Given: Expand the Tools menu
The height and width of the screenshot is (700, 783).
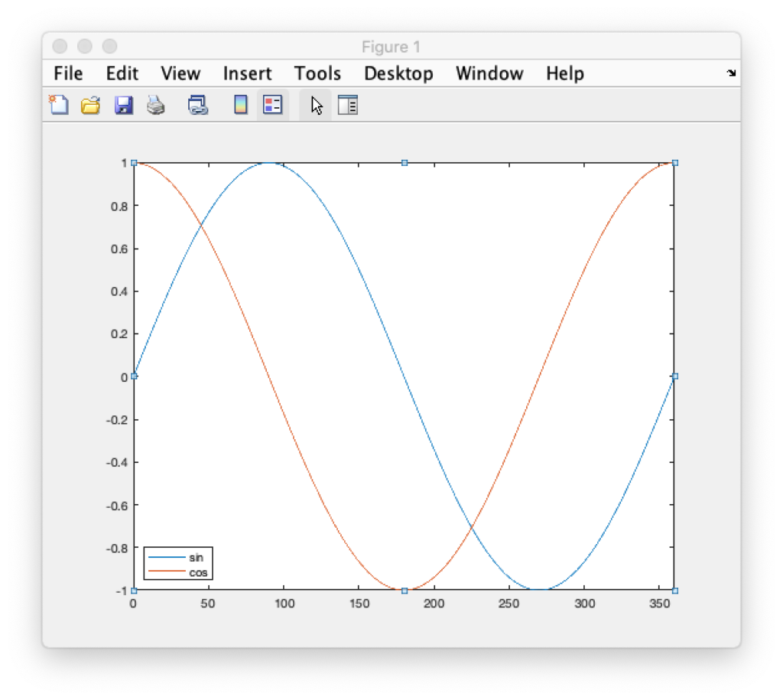Looking at the screenshot, I should (x=317, y=73).
